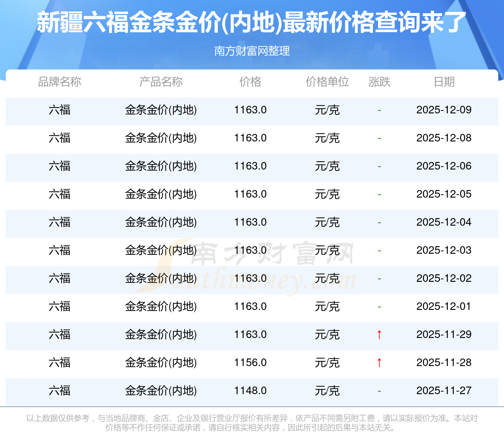
Task: Select the date 2025-11-29
Action: click(x=444, y=334)
